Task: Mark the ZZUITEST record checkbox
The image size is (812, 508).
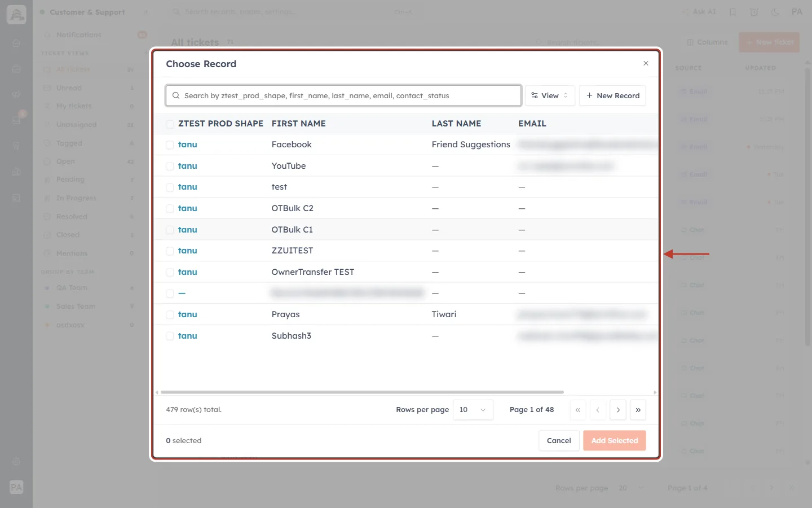Action: [x=170, y=251]
